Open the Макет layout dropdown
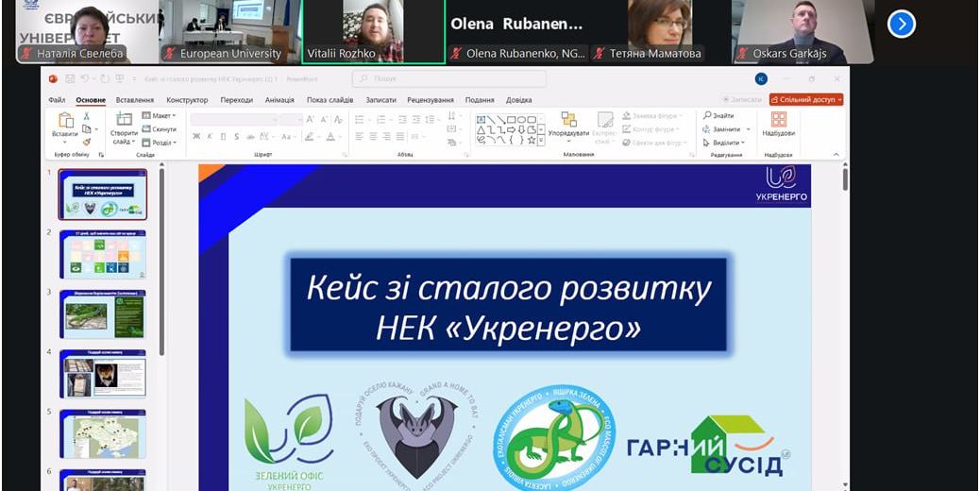The height and width of the screenshot is (491, 980). point(159,115)
